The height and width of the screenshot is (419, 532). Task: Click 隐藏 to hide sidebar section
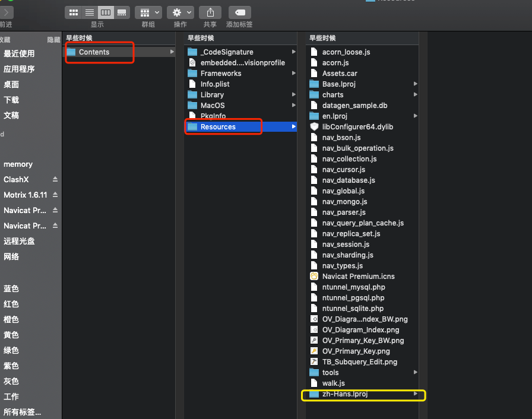coord(53,40)
